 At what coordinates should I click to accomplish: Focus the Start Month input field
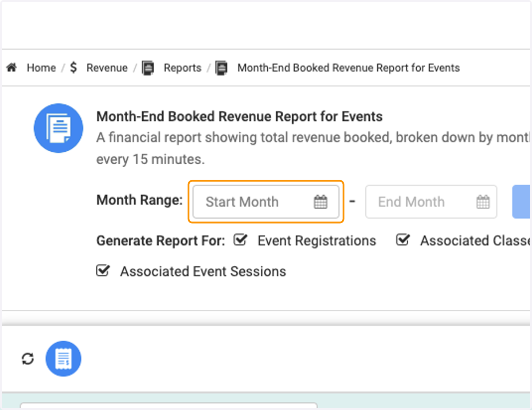[266, 202]
